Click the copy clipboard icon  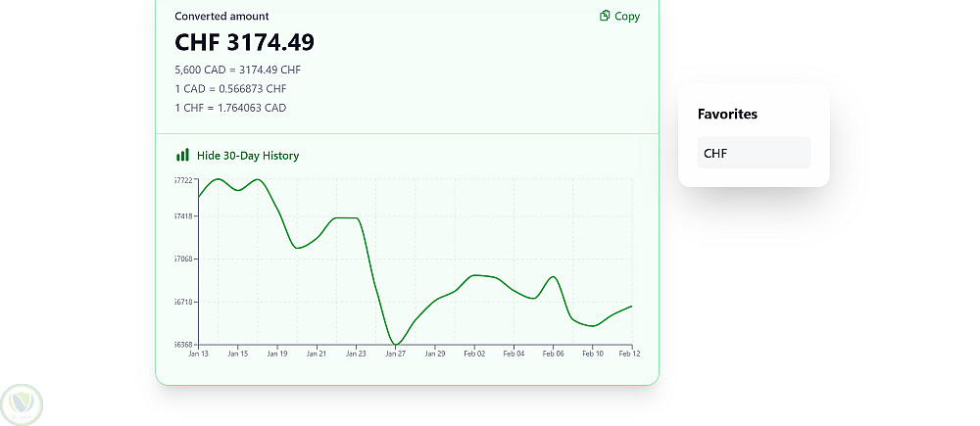pos(605,16)
